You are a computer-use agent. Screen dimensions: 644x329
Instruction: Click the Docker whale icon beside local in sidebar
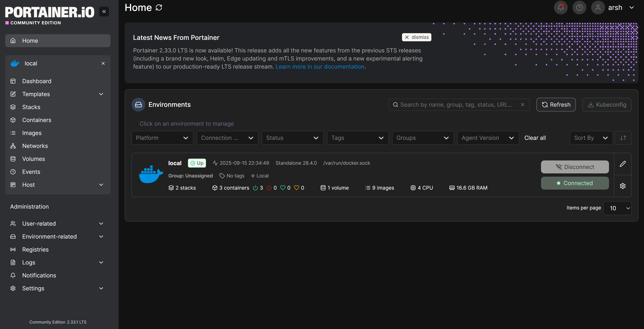point(15,64)
